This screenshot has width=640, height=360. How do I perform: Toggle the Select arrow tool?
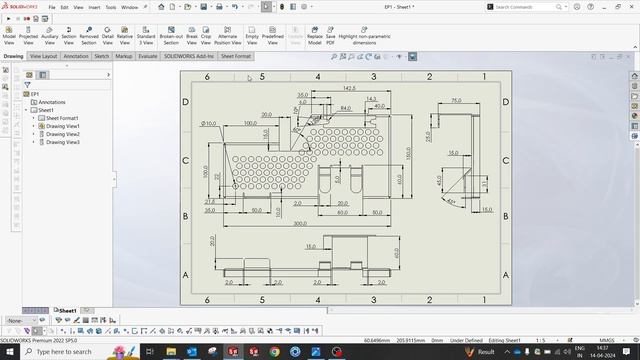click(x=266, y=7)
